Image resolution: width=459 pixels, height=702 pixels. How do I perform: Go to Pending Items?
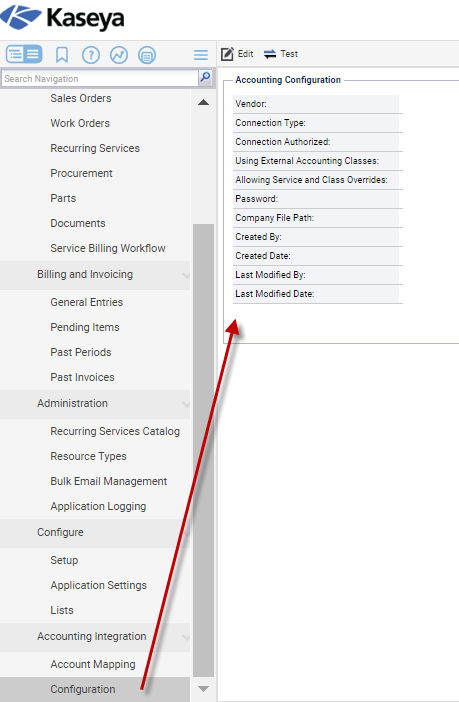(85, 327)
